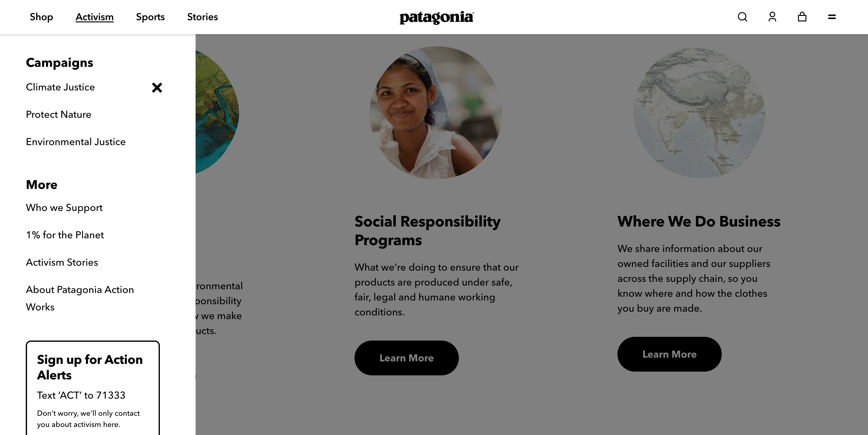The width and height of the screenshot is (868, 435).
Task: Expand the More section in sidebar
Action: tap(42, 184)
